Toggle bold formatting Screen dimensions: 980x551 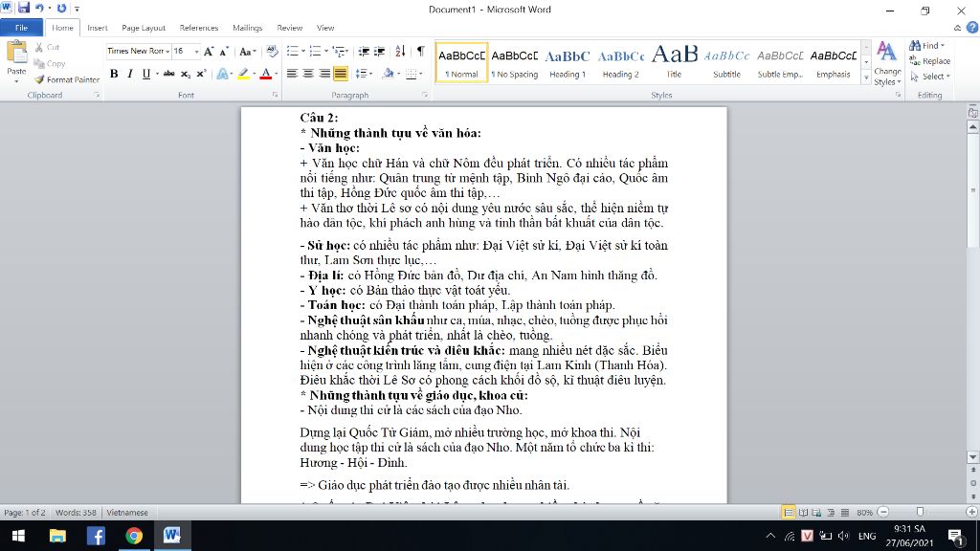coord(114,74)
